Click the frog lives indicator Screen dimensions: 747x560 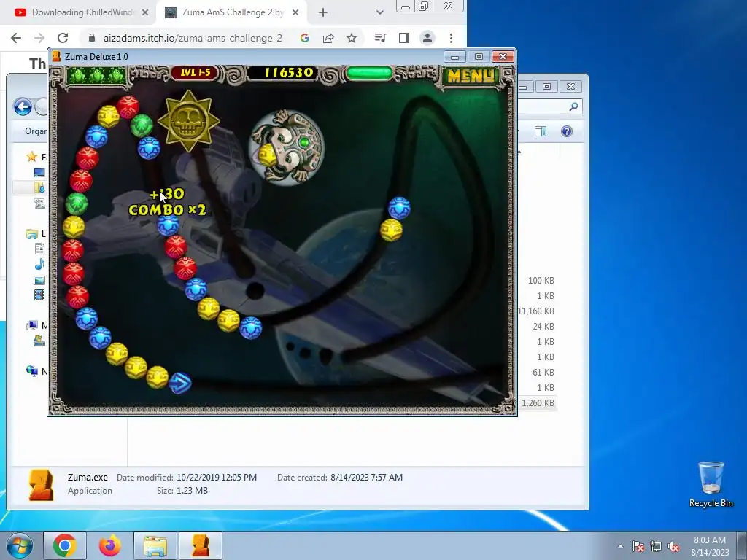click(x=97, y=75)
